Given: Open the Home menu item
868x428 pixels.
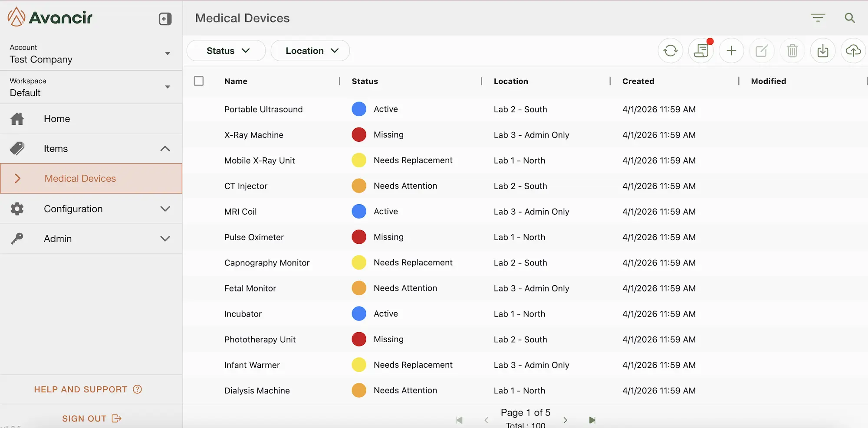Looking at the screenshot, I should click(x=57, y=119).
